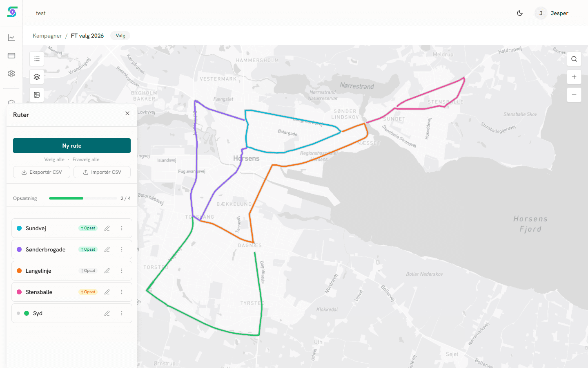Viewport: 588px width, 368px height.
Task: Click Langelinje orange color dot
Action: [x=19, y=271]
